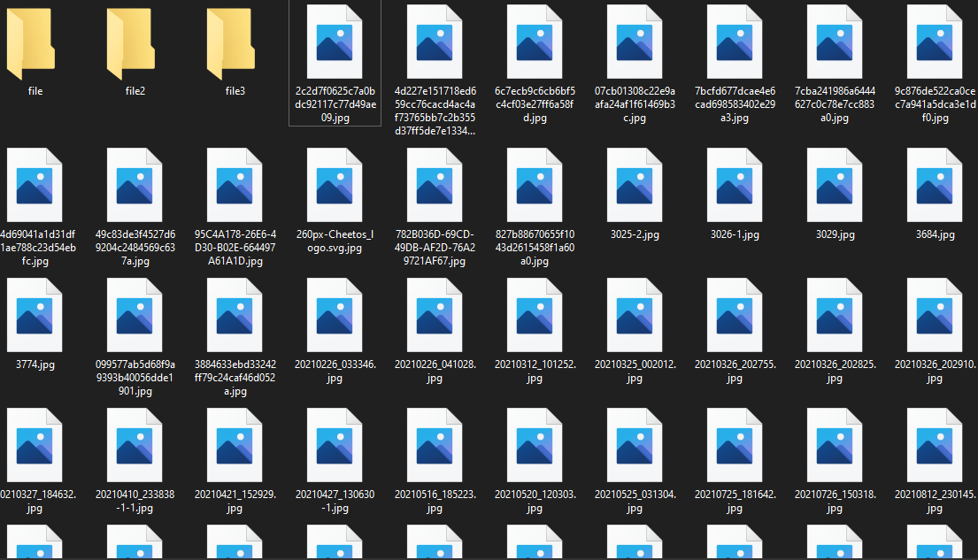Click the filename text 3026-1.jpg

point(735,234)
